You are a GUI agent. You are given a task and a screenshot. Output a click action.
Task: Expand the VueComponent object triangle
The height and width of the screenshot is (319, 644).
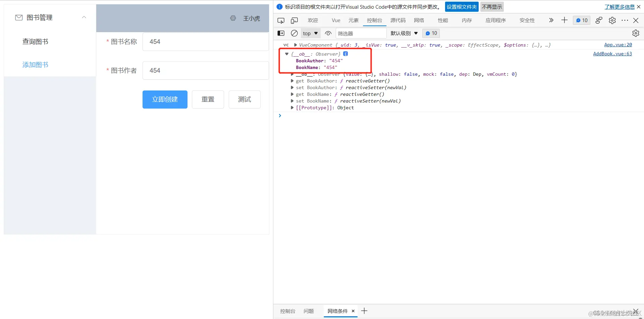(x=296, y=45)
